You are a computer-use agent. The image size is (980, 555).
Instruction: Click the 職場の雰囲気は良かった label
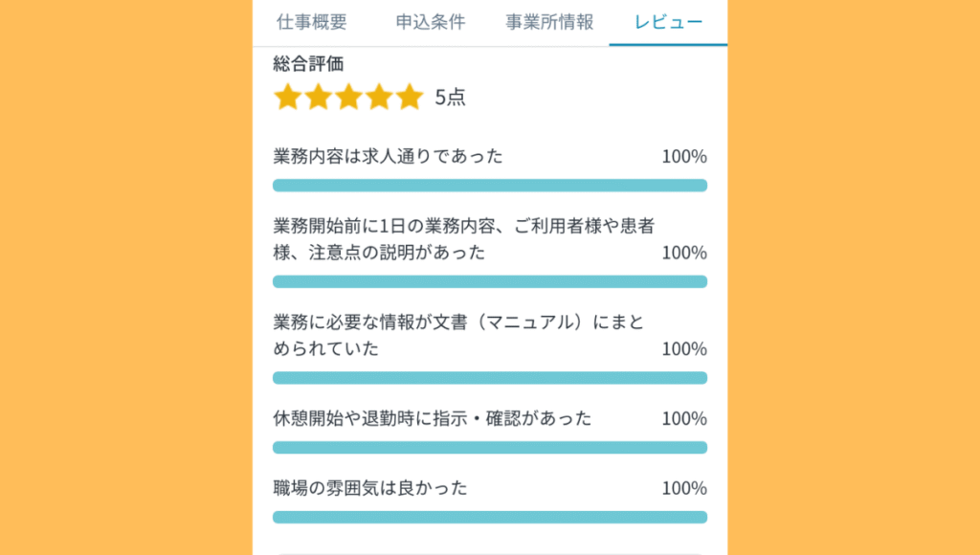(370, 488)
